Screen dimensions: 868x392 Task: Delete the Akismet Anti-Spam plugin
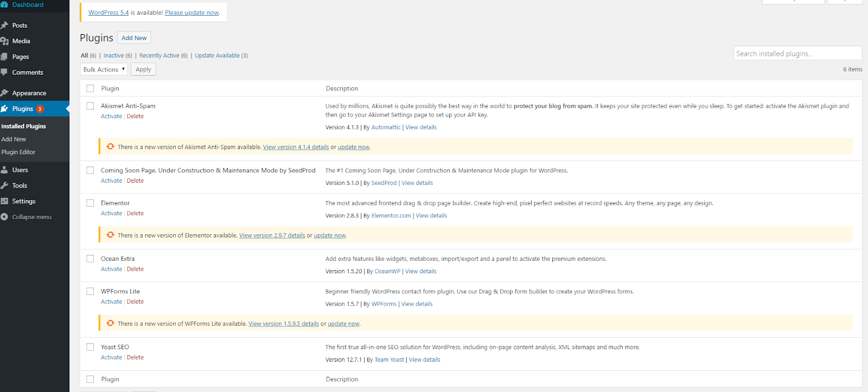(135, 116)
